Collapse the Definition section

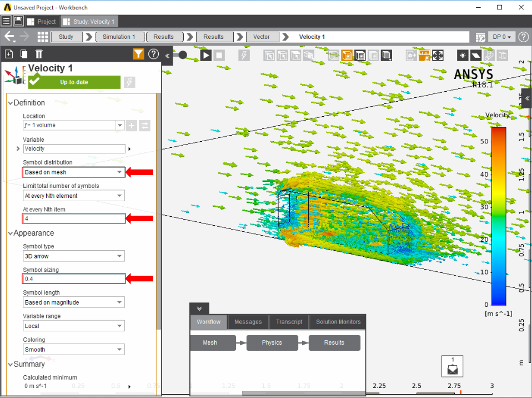coord(10,103)
